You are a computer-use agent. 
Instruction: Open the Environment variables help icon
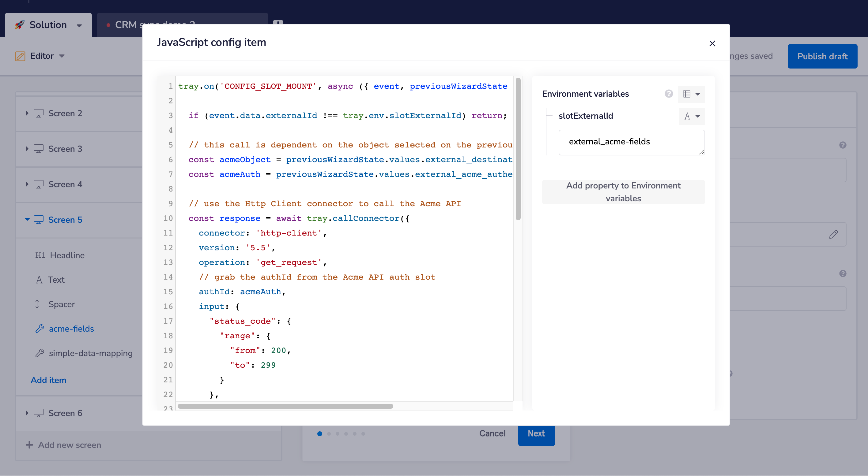669,94
